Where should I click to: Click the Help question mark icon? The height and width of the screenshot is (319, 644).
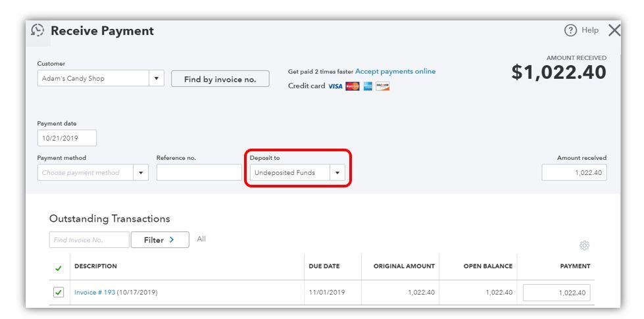[x=570, y=30]
